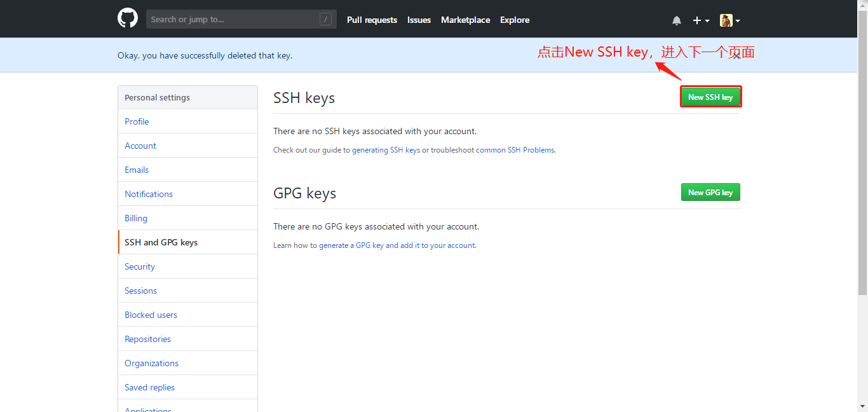Image resolution: width=868 pixels, height=412 pixels.
Task: Select Emails in the settings sidebar
Action: pos(136,170)
